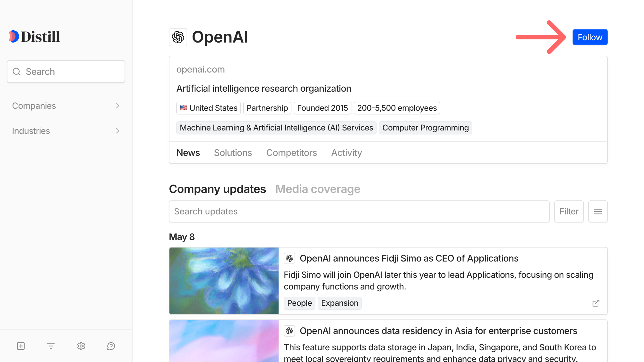The width and height of the screenshot is (644, 362).
Task: Toggle the Partnership tag on the company profile
Action: (267, 108)
